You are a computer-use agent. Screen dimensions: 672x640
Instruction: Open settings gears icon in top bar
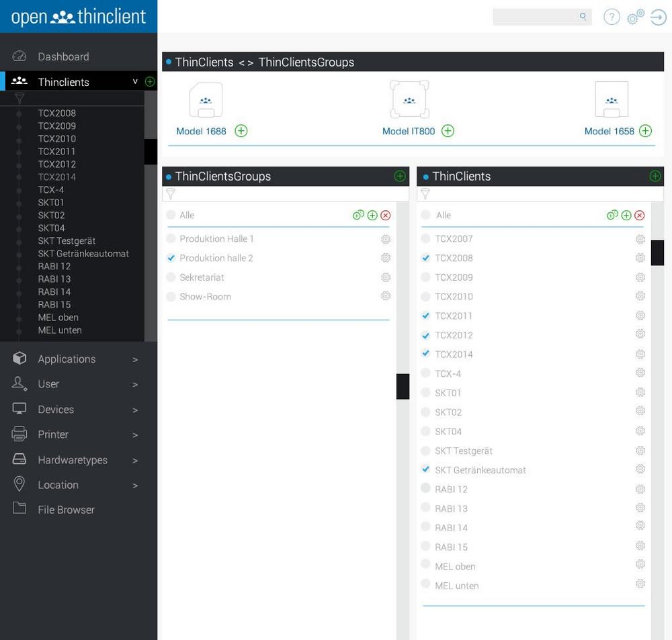[x=635, y=17]
